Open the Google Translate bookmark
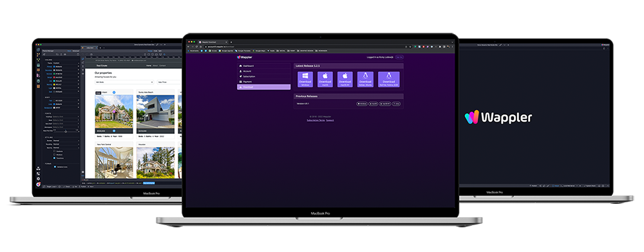This screenshot has width=644, height=252. (243, 50)
